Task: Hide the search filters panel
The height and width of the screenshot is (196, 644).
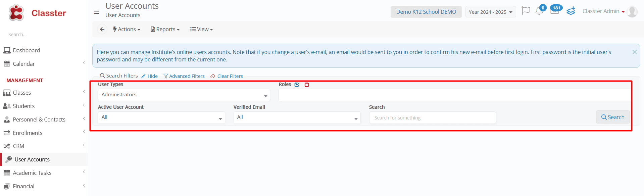Action: click(150, 76)
